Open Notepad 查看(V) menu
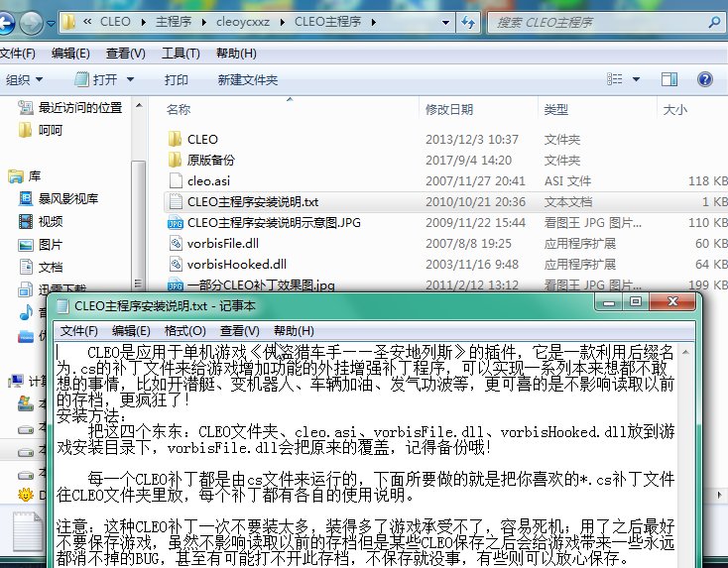This screenshot has height=568, width=728. pyautogui.click(x=240, y=331)
